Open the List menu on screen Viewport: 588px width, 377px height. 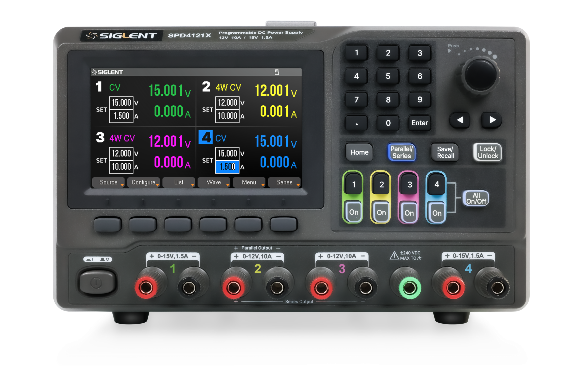tap(179, 182)
